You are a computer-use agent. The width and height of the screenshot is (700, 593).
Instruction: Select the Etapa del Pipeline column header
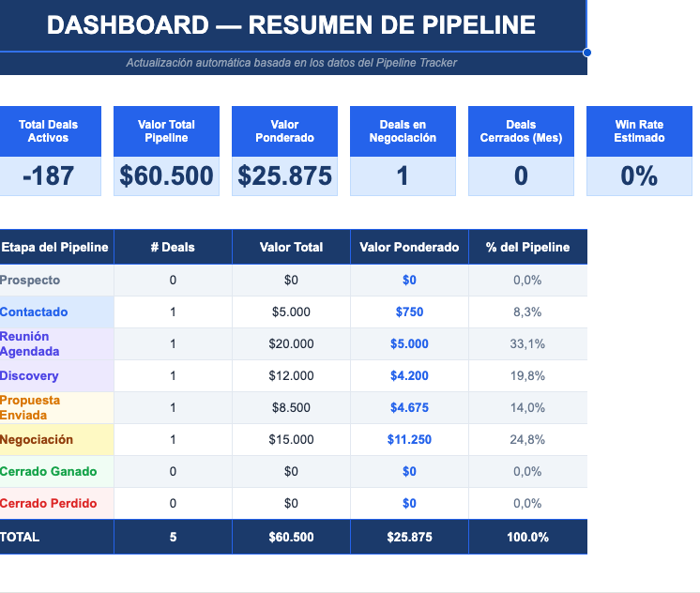pyautogui.click(x=54, y=248)
